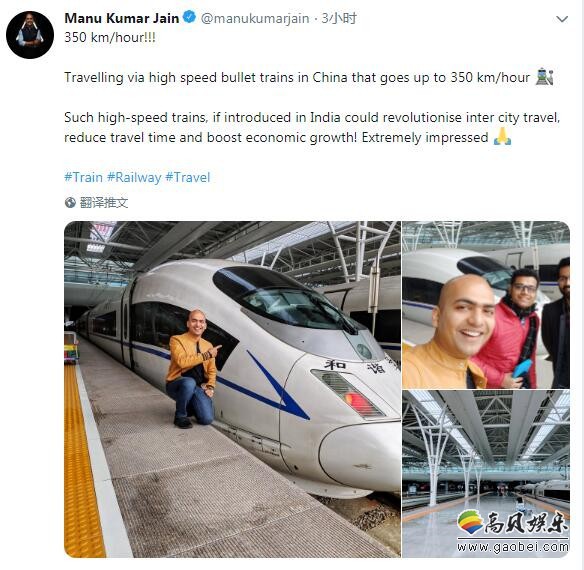Open the station platform roof photo
The width and height of the screenshot is (584, 570).
tap(486, 474)
